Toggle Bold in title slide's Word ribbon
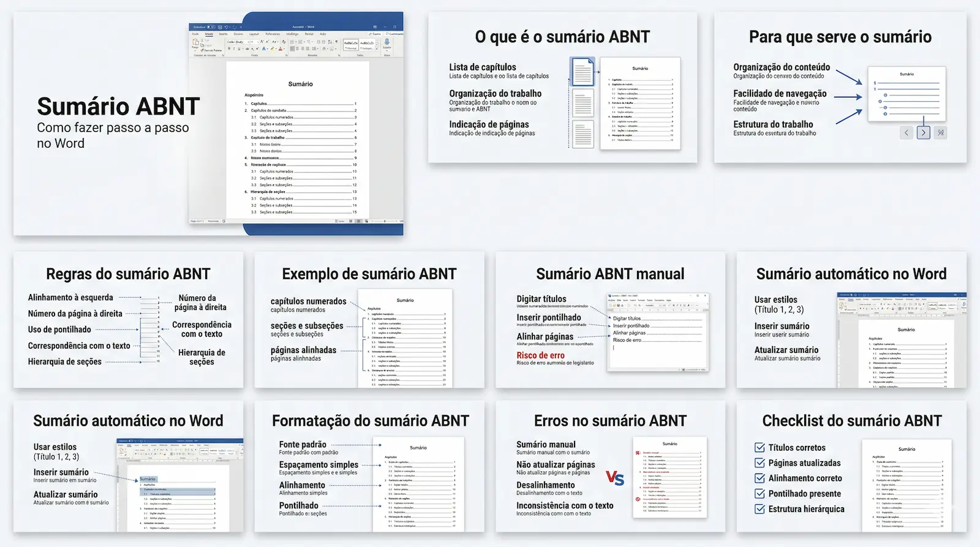Viewport: 980px width, 547px height. pyautogui.click(x=229, y=48)
